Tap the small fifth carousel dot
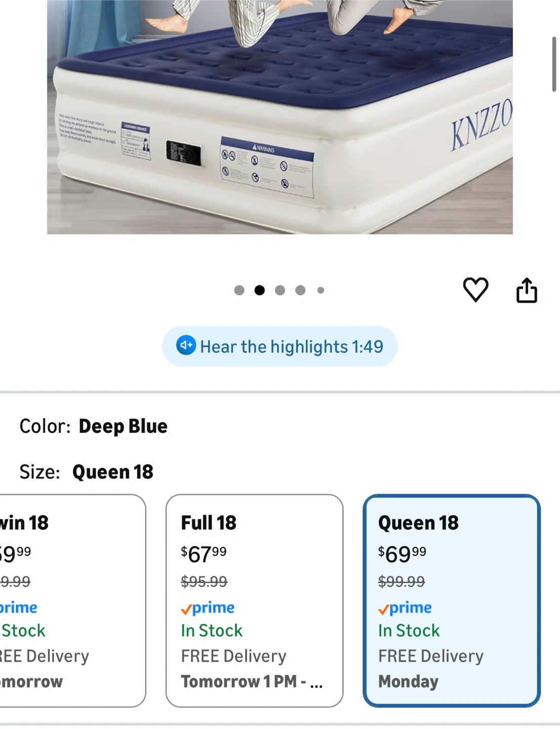Screen dimensions: 560x729 click(321, 290)
